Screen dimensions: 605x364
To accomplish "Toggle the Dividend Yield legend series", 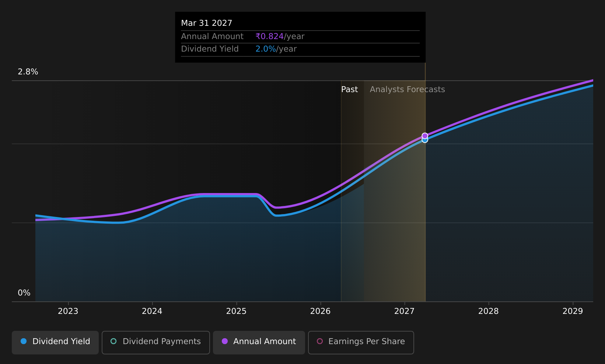I will click(x=55, y=343).
